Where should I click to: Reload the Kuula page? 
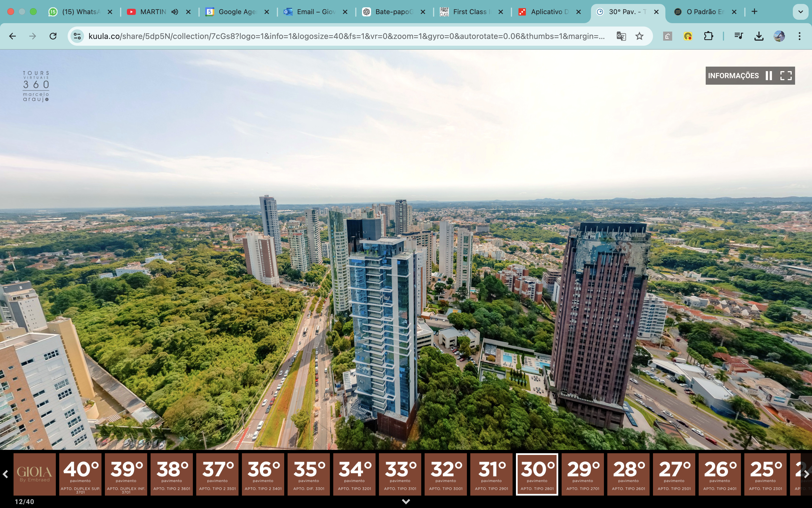tap(53, 36)
